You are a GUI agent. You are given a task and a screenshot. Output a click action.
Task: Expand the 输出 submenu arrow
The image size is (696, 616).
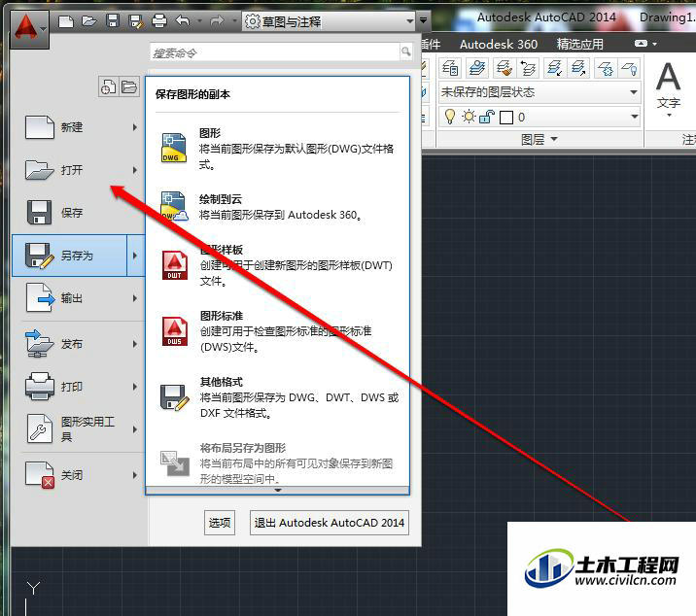[x=135, y=298]
